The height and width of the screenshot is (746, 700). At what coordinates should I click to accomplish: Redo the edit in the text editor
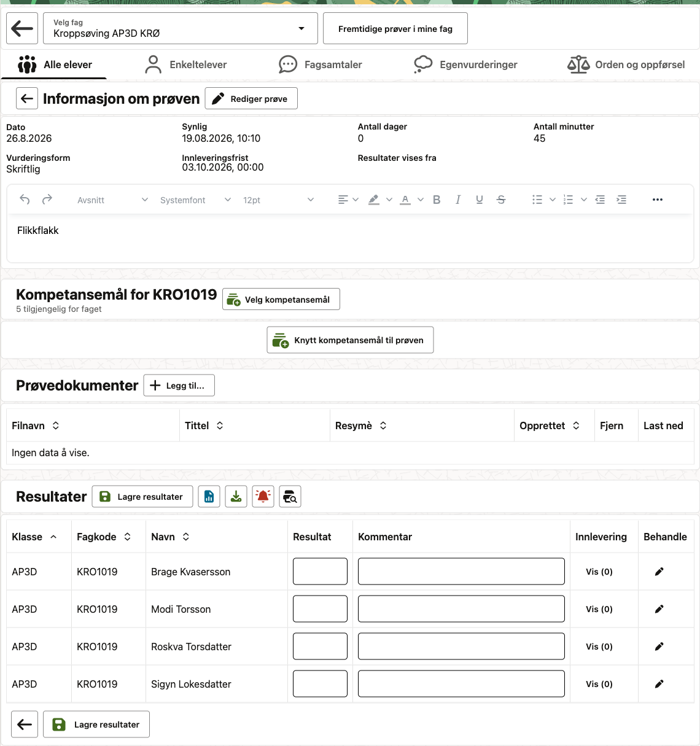pyautogui.click(x=47, y=200)
